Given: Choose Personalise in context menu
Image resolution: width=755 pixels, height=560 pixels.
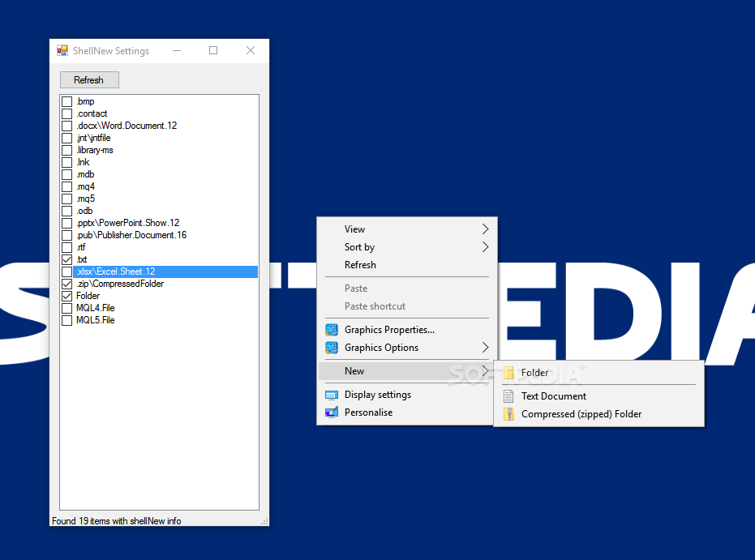Looking at the screenshot, I should pyautogui.click(x=407, y=413).
